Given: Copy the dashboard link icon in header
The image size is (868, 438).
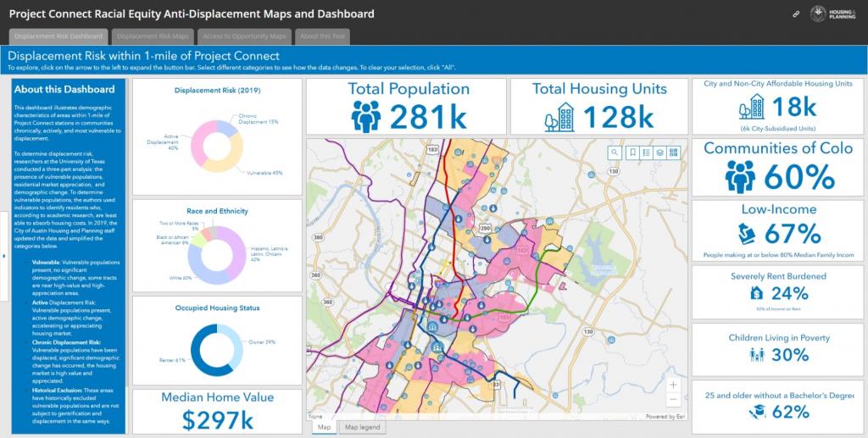Looking at the screenshot, I should (797, 14).
